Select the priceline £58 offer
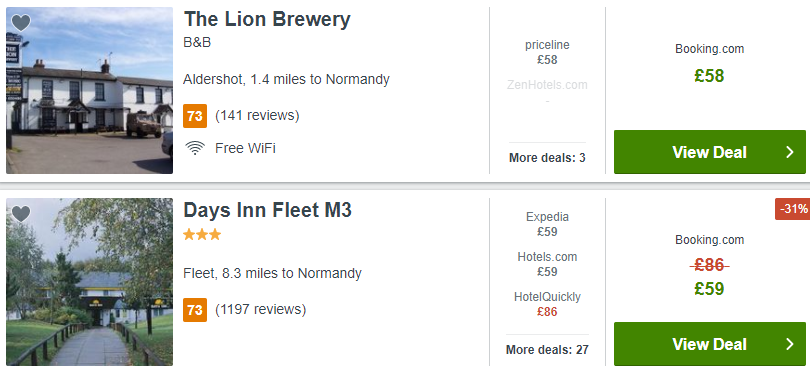810x370 pixels. coord(547,52)
